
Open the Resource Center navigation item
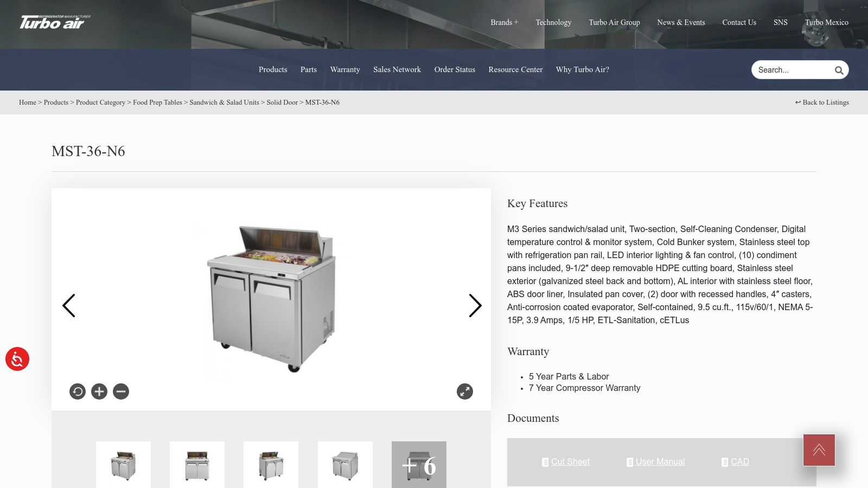[515, 69]
